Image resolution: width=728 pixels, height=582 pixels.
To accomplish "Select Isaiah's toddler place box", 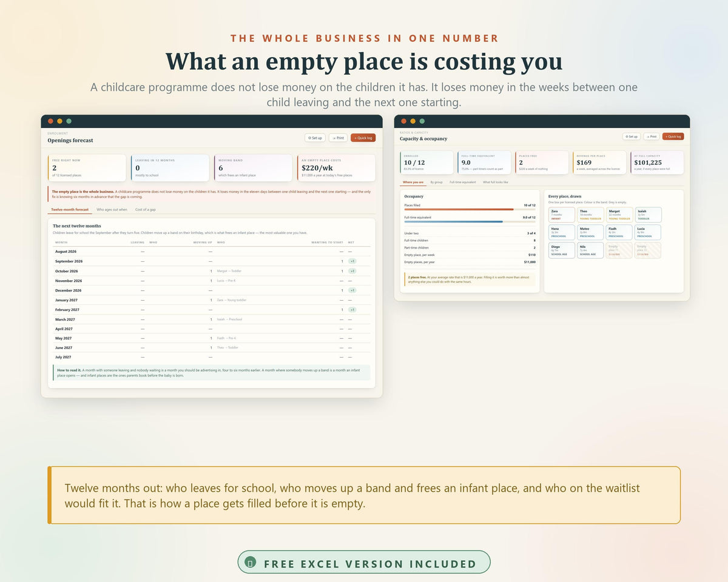I will click(x=649, y=215).
